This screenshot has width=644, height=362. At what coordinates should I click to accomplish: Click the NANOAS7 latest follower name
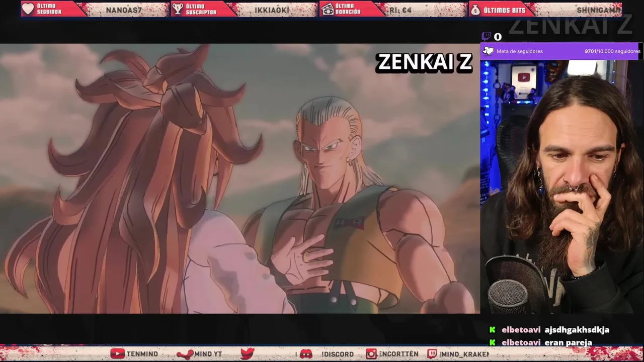click(x=124, y=10)
